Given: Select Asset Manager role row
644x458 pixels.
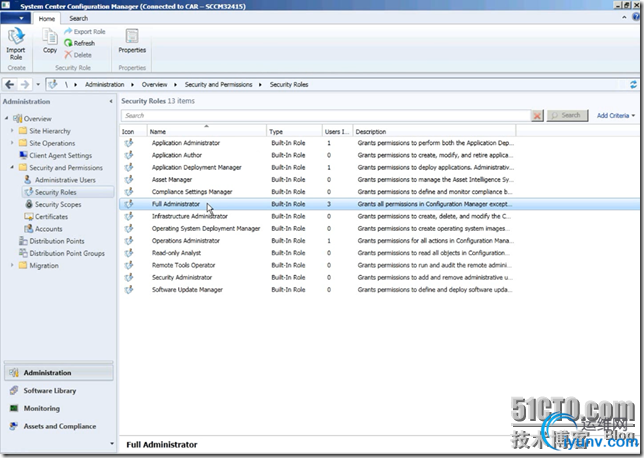Looking at the screenshot, I should pyautogui.click(x=379, y=180).
